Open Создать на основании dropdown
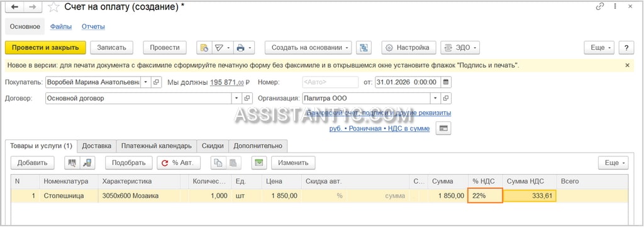 tap(308, 48)
